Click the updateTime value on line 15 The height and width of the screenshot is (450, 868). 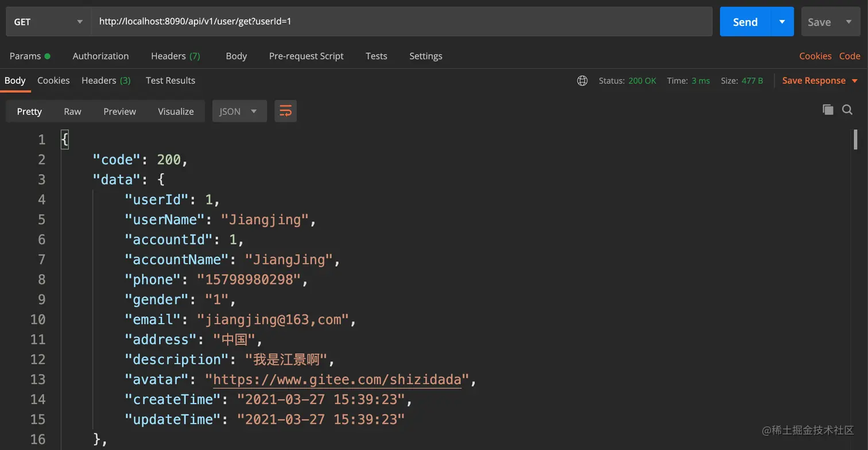coord(321,420)
